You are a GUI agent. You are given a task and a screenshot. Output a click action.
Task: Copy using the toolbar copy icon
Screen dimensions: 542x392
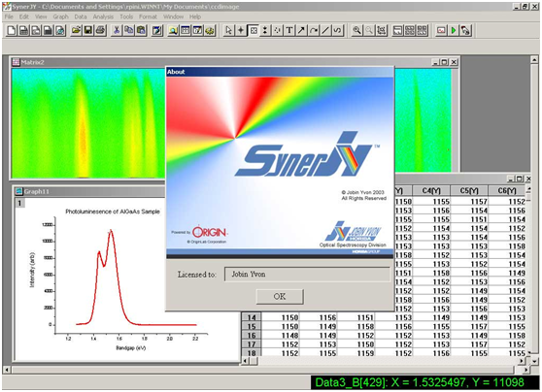[x=128, y=31]
